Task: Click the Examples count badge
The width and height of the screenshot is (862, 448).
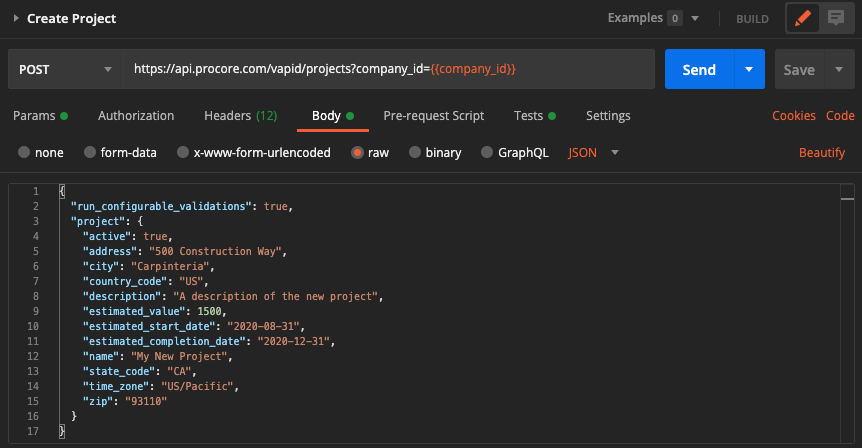Action: [x=675, y=18]
